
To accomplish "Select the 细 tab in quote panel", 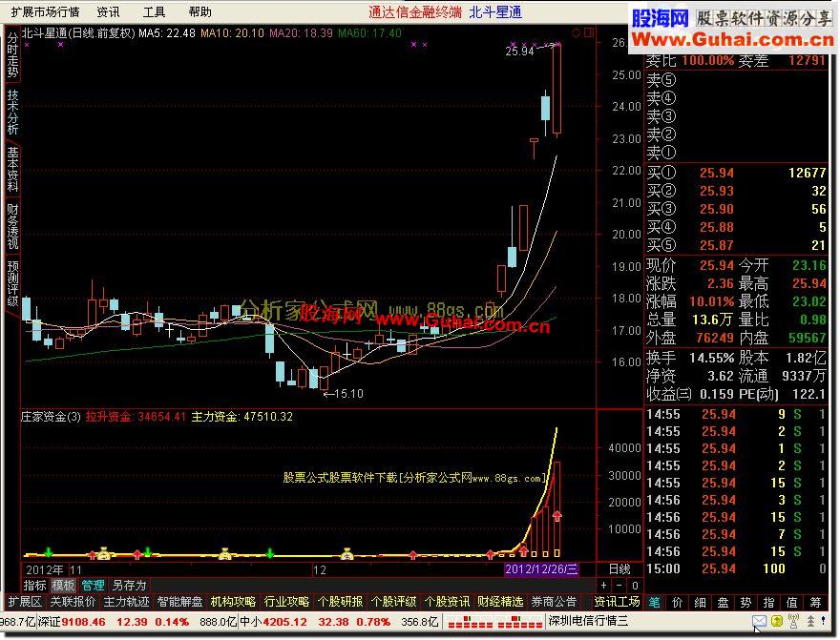I will [x=701, y=603].
